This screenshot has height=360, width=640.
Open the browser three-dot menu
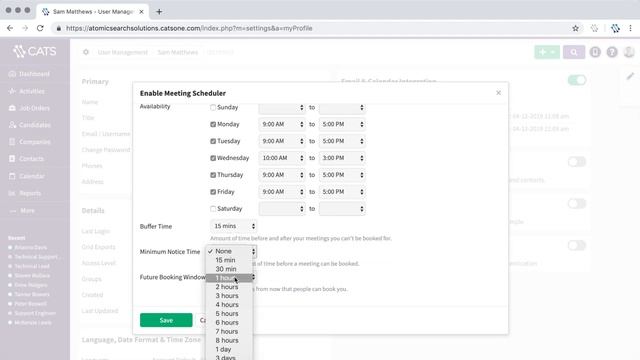(x=631, y=28)
